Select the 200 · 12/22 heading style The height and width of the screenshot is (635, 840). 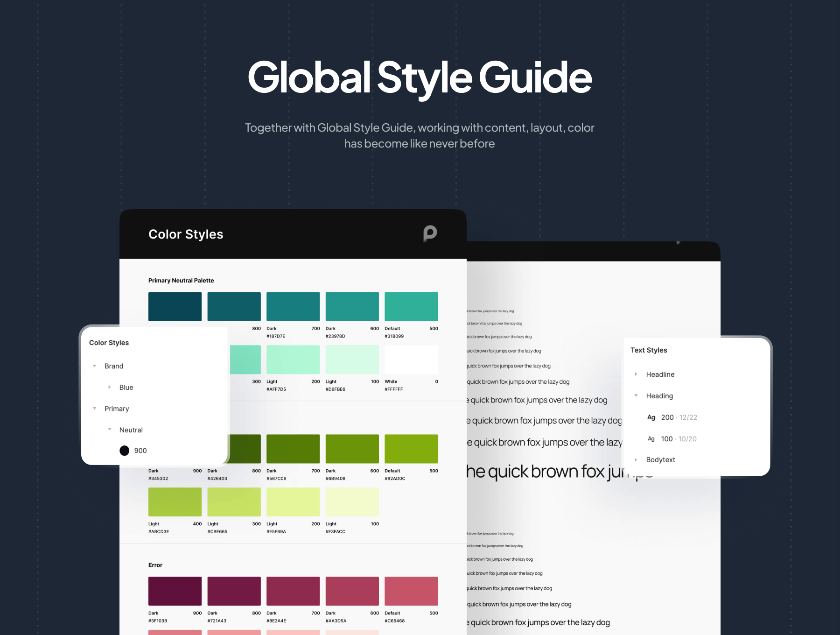pyautogui.click(x=679, y=417)
